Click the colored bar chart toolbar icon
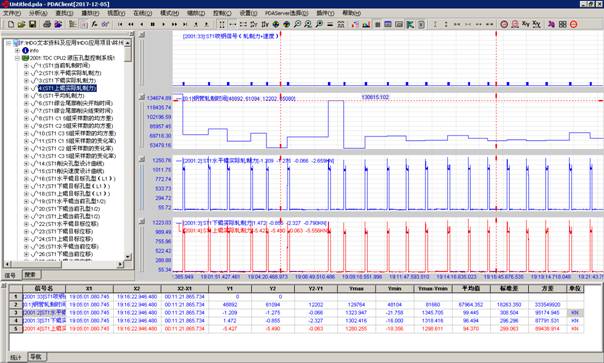Image resolution: width=604 pixels, height=363 pixels. [x=366, y=24]
